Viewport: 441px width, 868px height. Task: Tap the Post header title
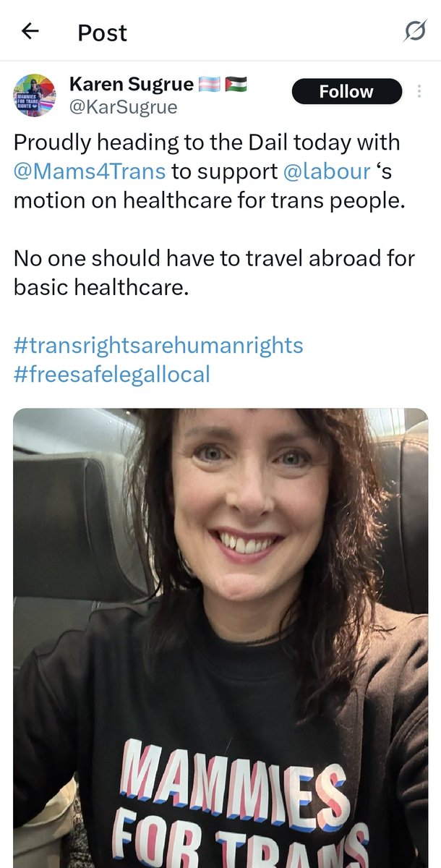coord(102,32)
